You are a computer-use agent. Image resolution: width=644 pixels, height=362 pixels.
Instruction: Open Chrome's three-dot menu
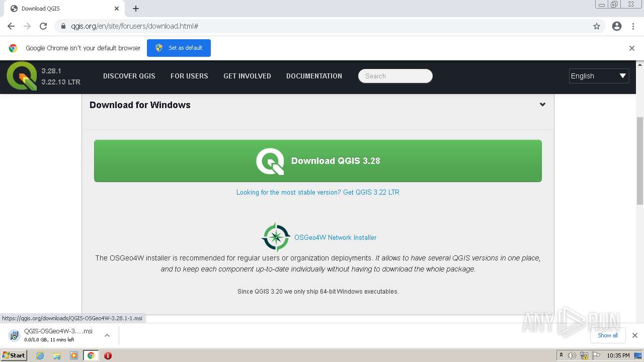633,26
